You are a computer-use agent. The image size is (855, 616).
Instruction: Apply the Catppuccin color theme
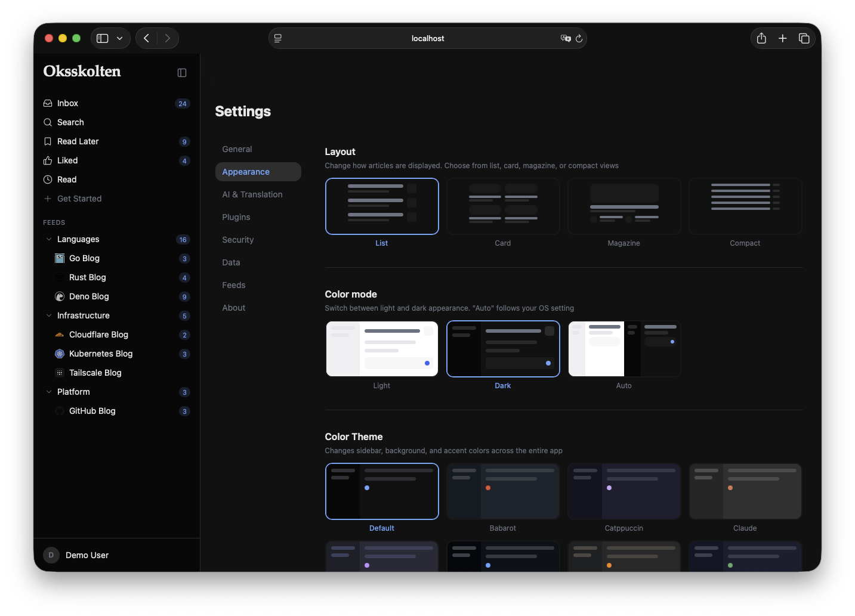[623, 491]
